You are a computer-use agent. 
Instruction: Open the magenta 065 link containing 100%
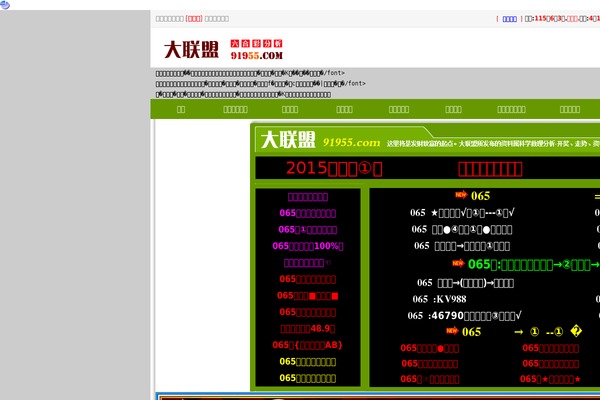[x=308, y=246]
